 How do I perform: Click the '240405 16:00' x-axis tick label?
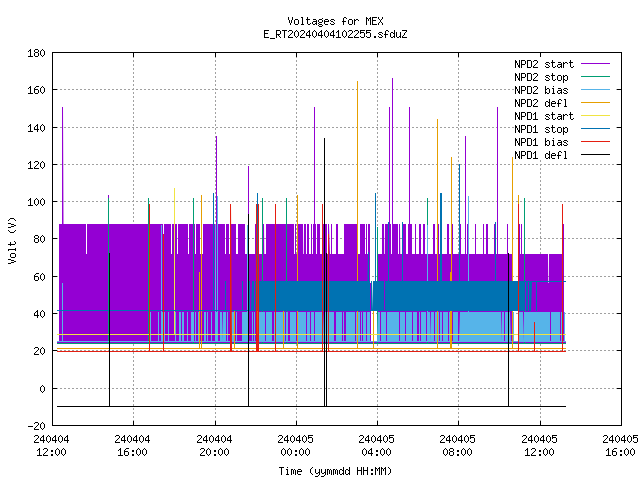pyautogui.click(x=620, y=446)
